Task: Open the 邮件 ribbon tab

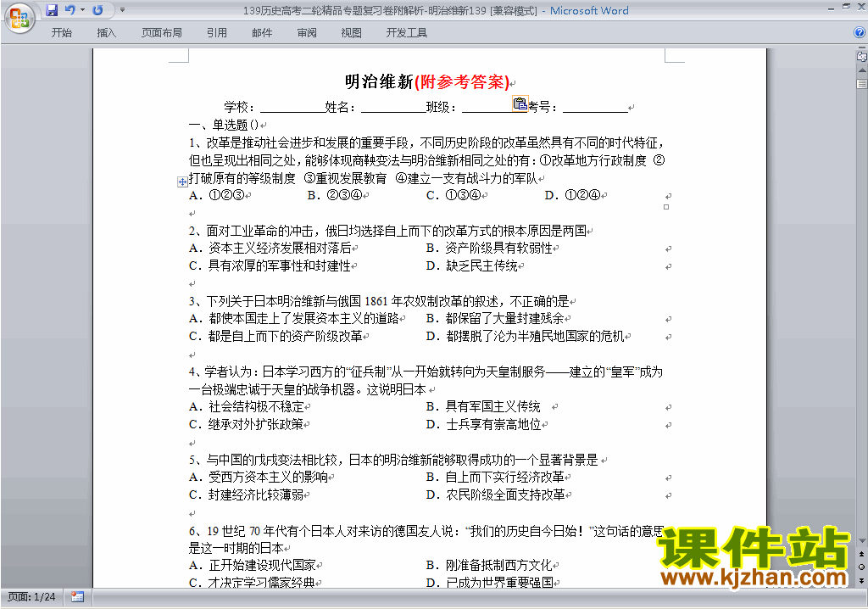Action: [262, 33]
